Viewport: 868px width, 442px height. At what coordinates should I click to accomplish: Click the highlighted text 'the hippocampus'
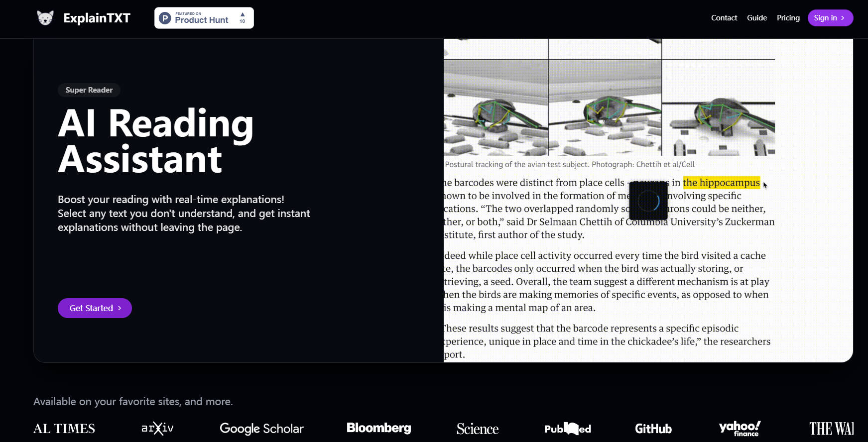[x=722, y=183]
